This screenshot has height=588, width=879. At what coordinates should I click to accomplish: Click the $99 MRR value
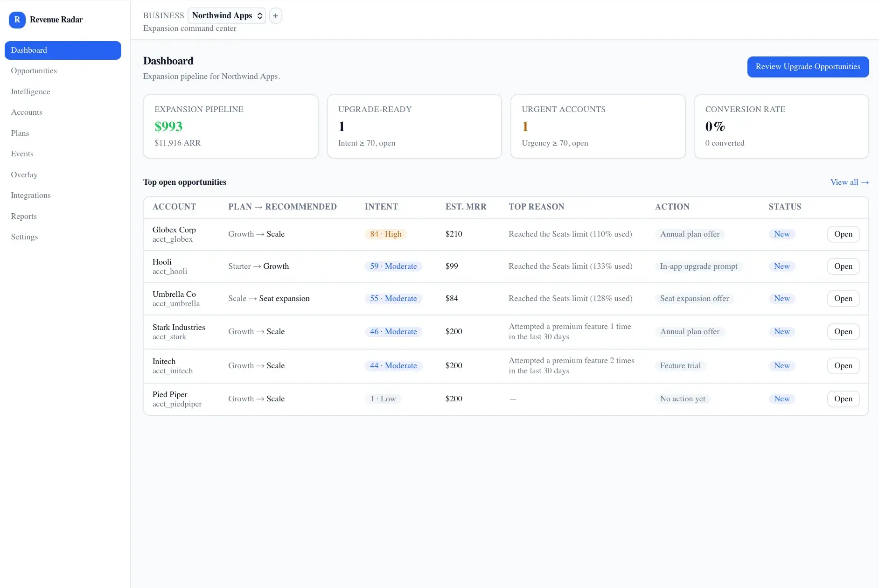click(x=452, y=266)
